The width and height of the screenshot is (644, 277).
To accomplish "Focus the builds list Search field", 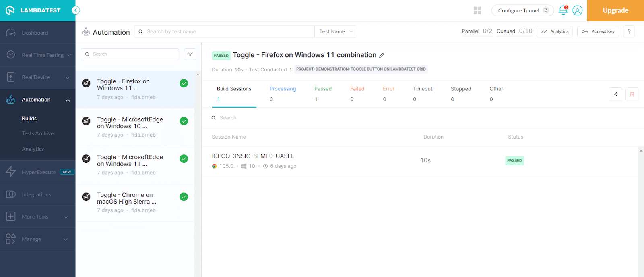I will point(130,54).
